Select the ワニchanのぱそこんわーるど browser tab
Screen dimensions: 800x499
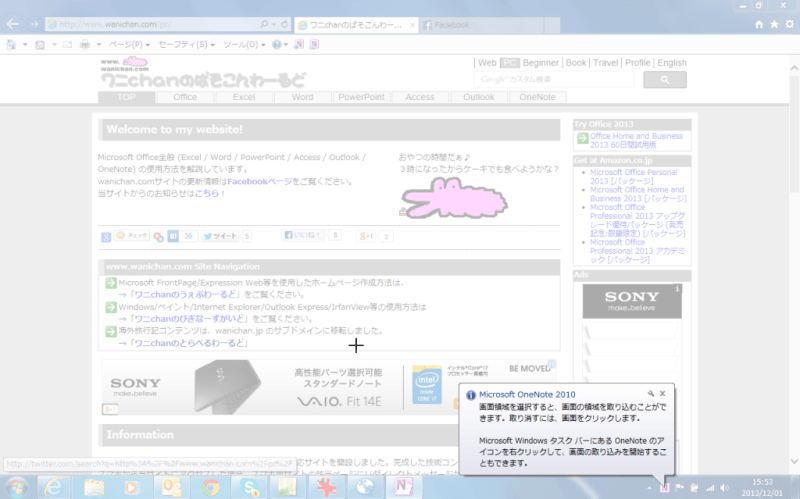(356, 24)
